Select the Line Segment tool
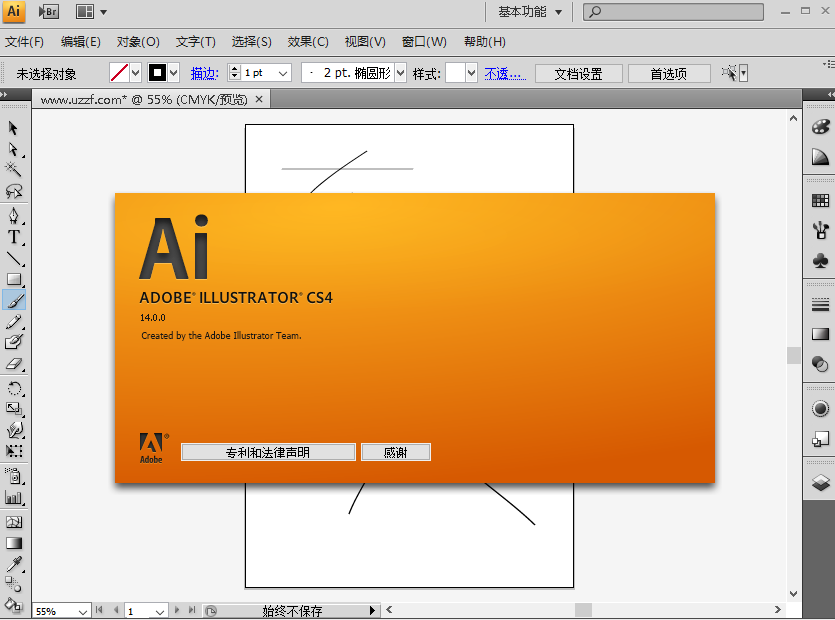This screenshot has width=835, height=620. (x=13, y=259)
